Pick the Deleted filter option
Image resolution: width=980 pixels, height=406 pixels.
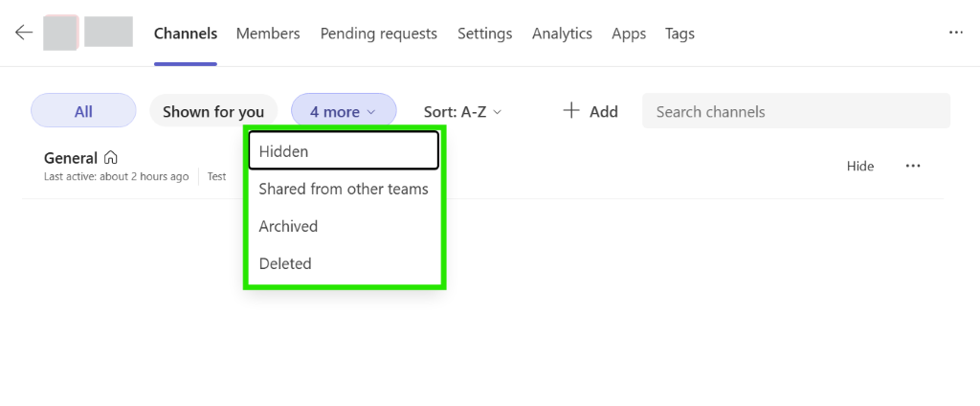(285, 263)
